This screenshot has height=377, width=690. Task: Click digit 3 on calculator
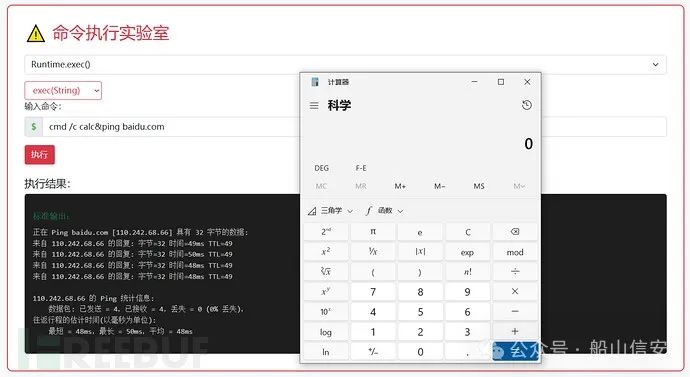[467, 332]
